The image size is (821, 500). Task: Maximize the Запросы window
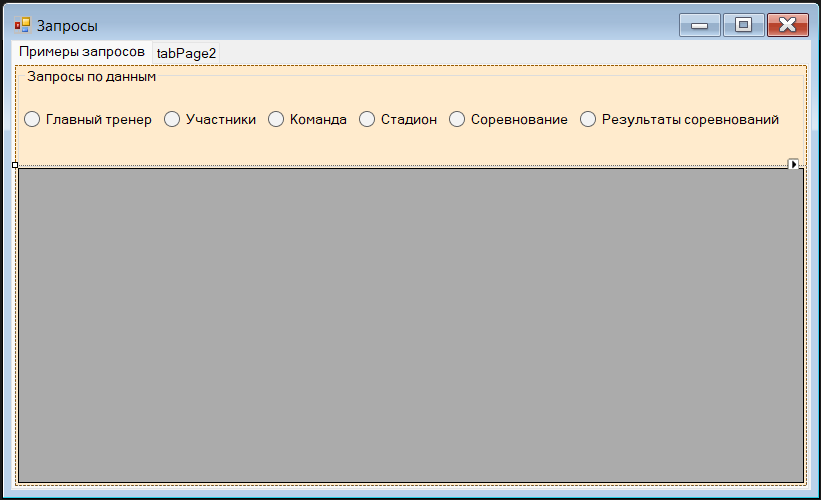coord(744,25)
